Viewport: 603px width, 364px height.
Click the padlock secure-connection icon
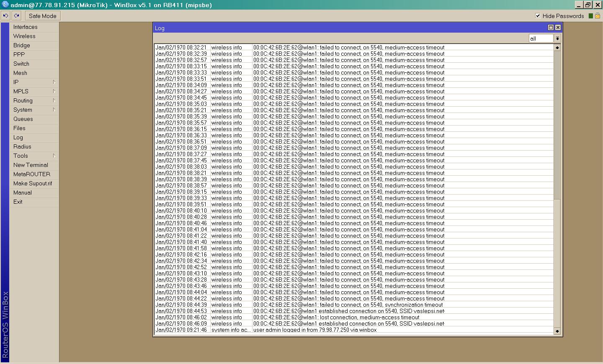[x=598, y=15]
